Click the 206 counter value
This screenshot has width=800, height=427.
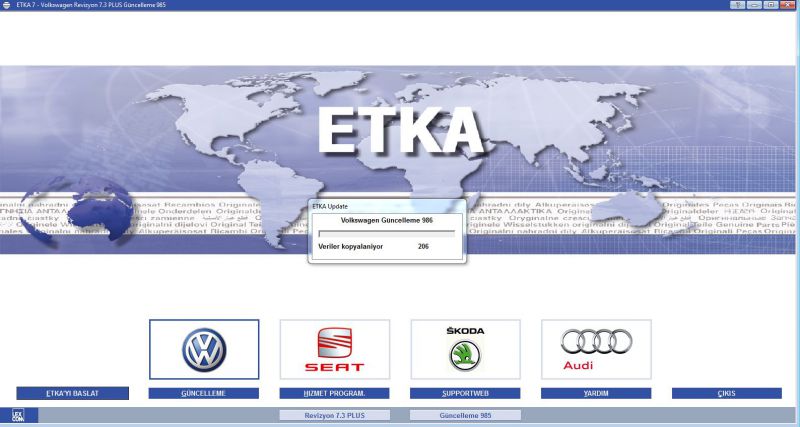click(423, 246)
